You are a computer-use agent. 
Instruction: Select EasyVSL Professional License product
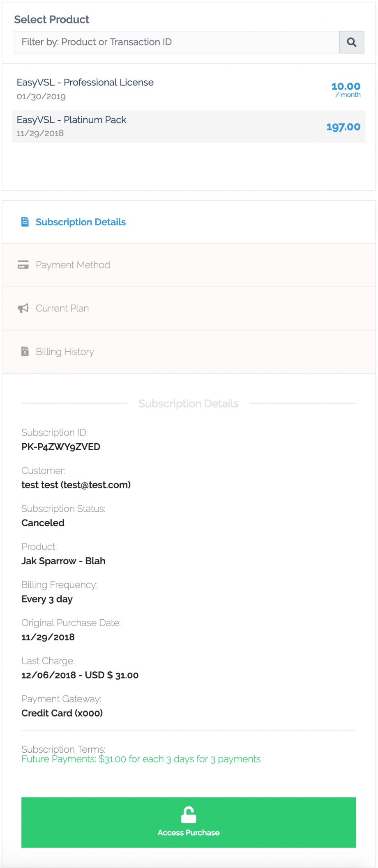[85, 82]
